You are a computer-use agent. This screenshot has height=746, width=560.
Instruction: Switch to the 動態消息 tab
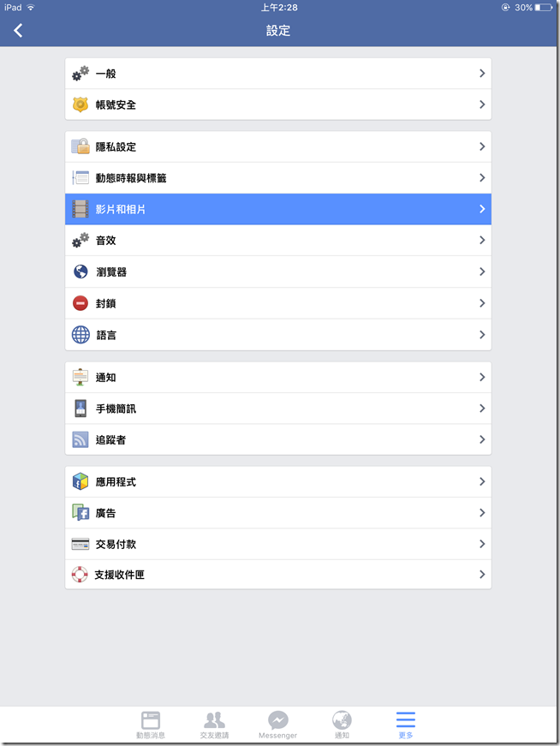coord(151,725)
